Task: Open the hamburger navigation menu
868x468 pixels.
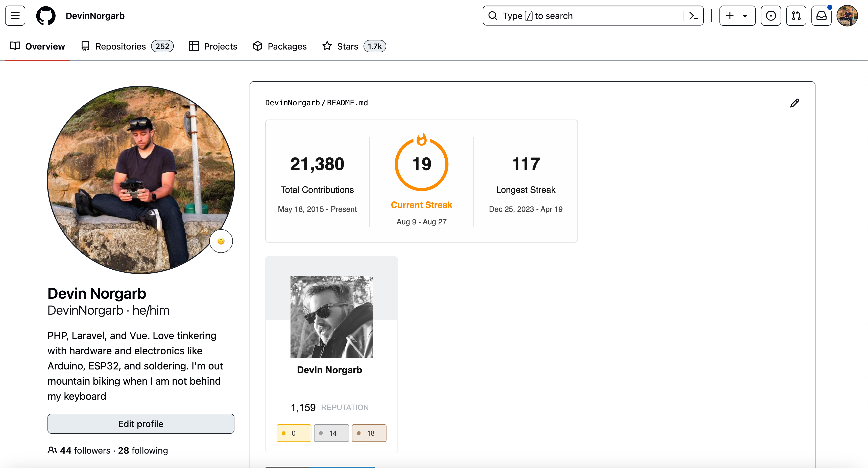Action: click(15, 16)
